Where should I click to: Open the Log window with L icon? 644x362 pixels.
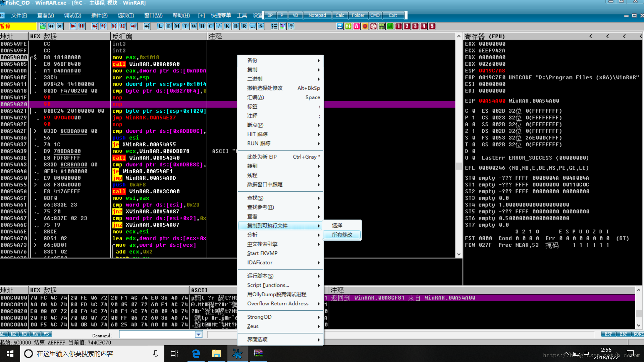tap(160, 26)
